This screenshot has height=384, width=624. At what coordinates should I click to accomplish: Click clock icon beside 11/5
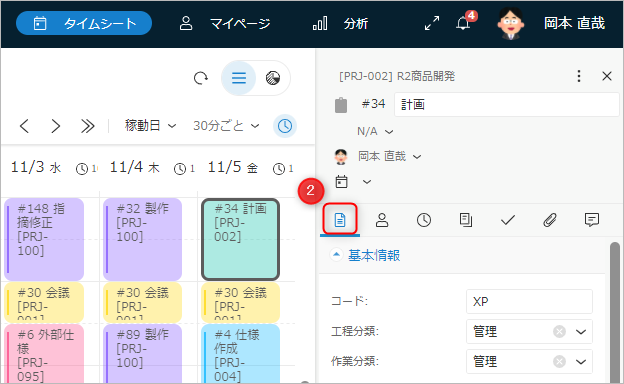coord(279,169)
